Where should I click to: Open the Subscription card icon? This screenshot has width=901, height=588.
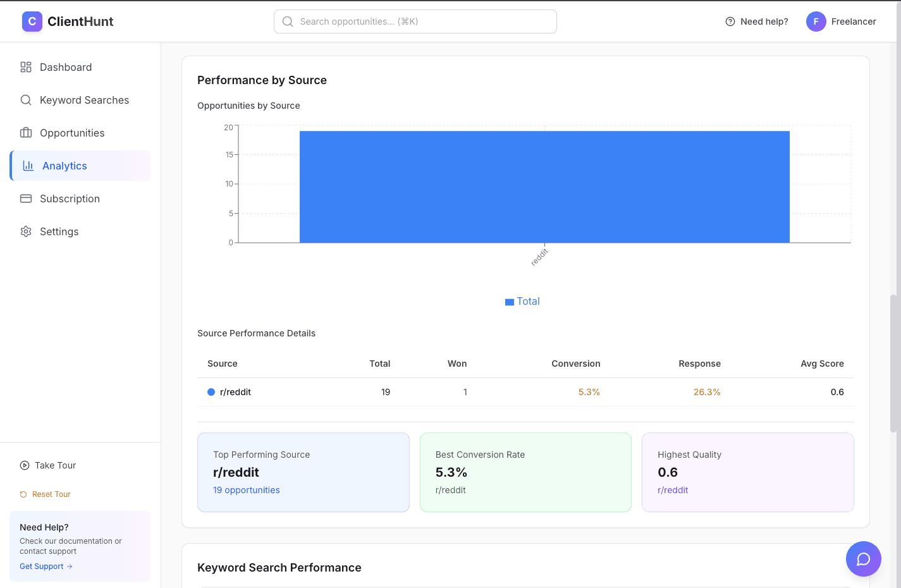coord(26,199)
